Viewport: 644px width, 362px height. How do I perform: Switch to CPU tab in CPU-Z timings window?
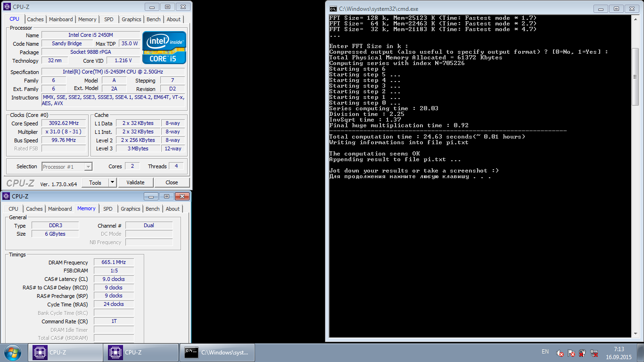click(x=14, y=209)
